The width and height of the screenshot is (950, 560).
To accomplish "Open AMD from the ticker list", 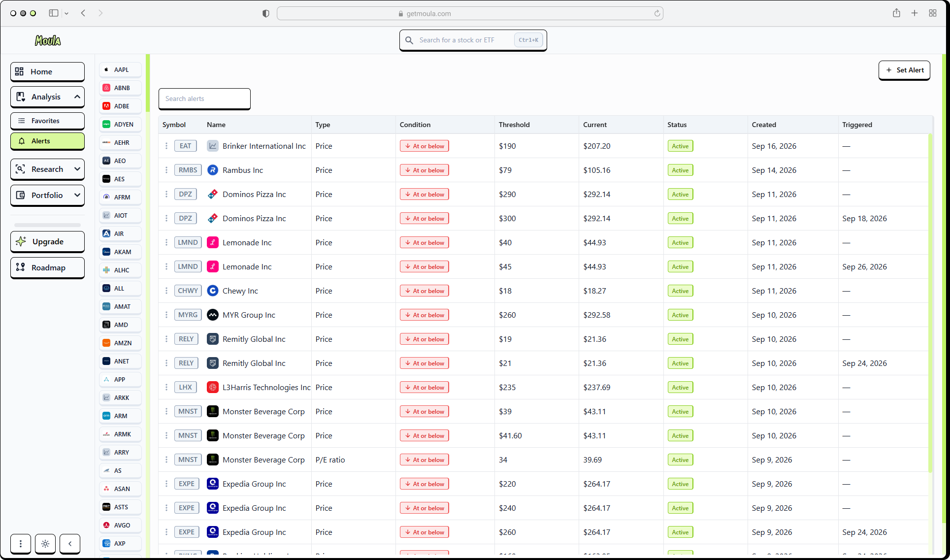I will 120,325.
